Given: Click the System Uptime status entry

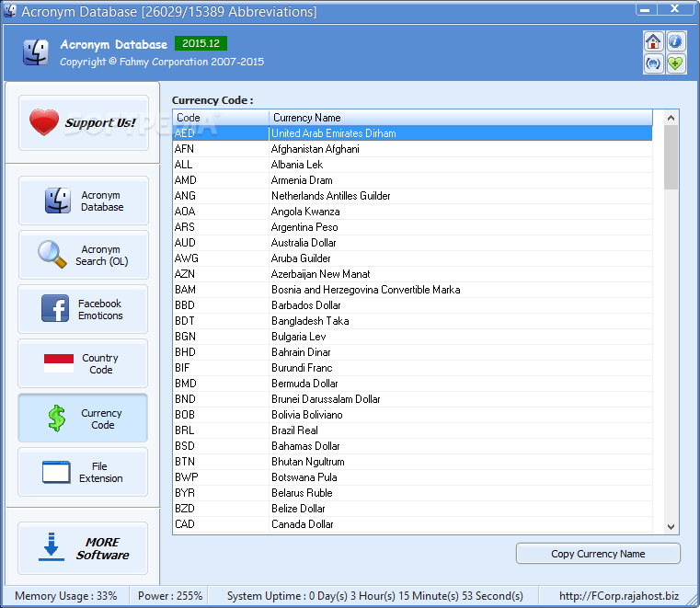Looking at the screenshot, I should [375, 596].
